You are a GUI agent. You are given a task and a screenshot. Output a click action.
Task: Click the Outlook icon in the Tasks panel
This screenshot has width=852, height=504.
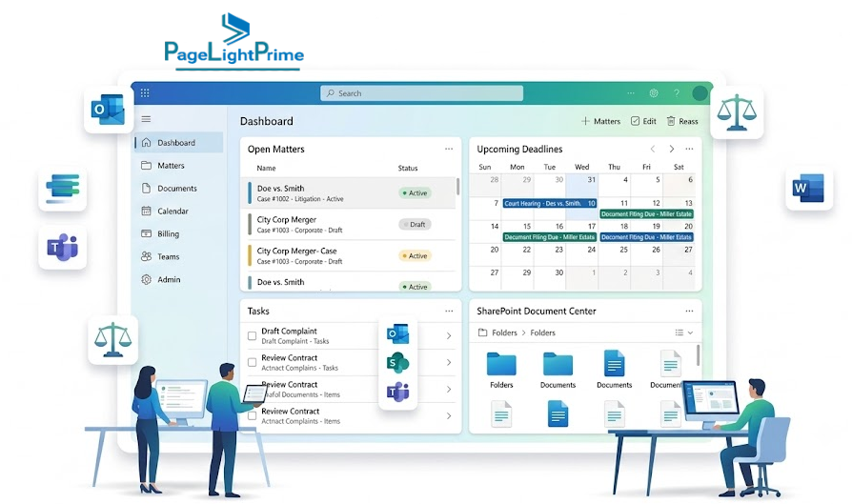397,333
